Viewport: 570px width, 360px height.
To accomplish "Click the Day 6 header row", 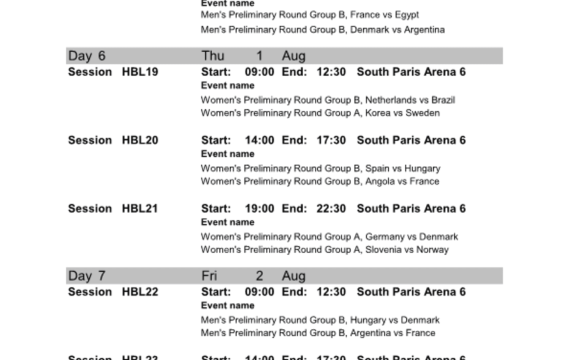I will pyautogui.click(x=284, y=56).
